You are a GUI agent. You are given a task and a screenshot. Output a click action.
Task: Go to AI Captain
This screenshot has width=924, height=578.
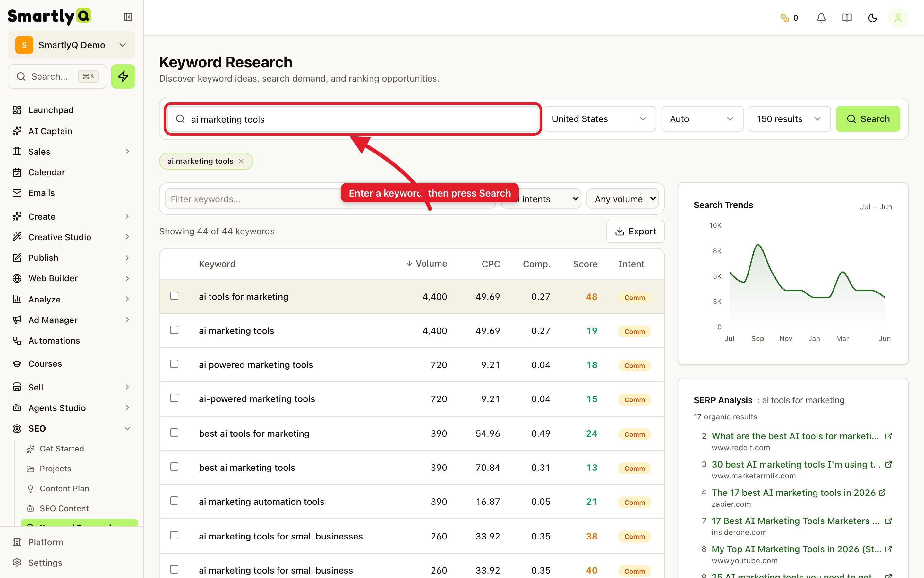click(72, 131)
